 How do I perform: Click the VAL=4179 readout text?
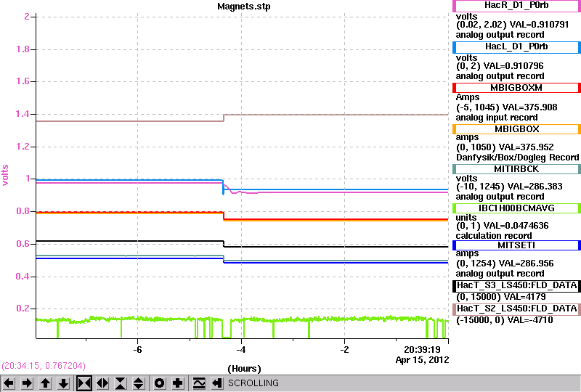(524, 297)
